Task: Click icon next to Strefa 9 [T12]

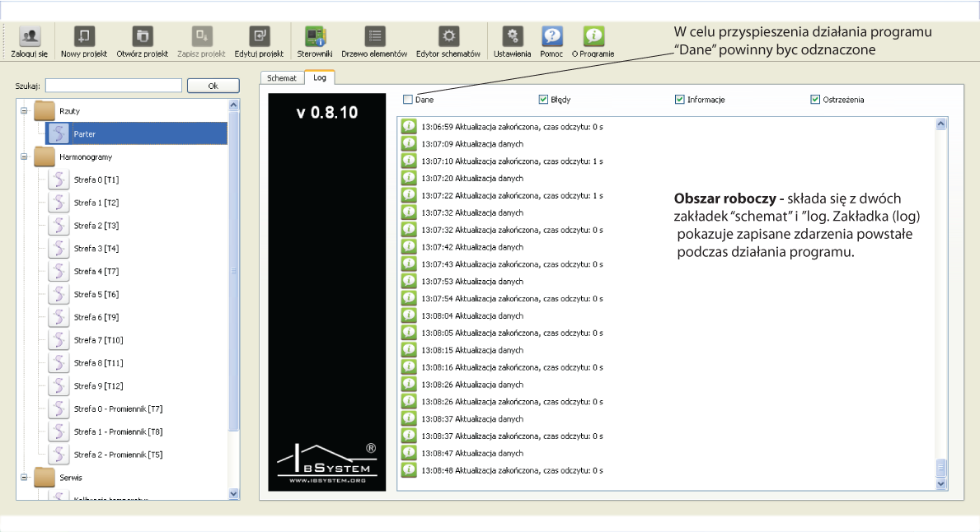Action: [x=59, y=386]
